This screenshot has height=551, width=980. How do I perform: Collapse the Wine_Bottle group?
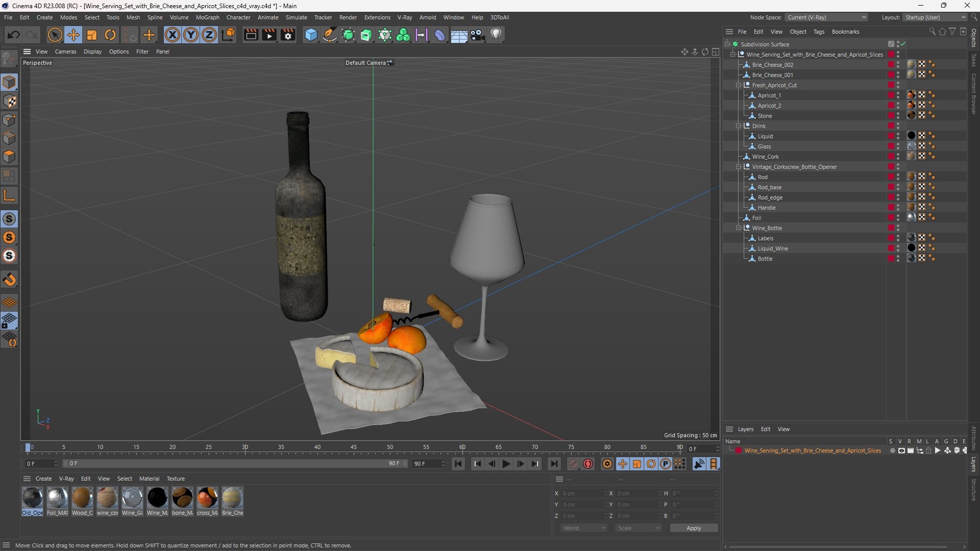(x=738, y=228)
